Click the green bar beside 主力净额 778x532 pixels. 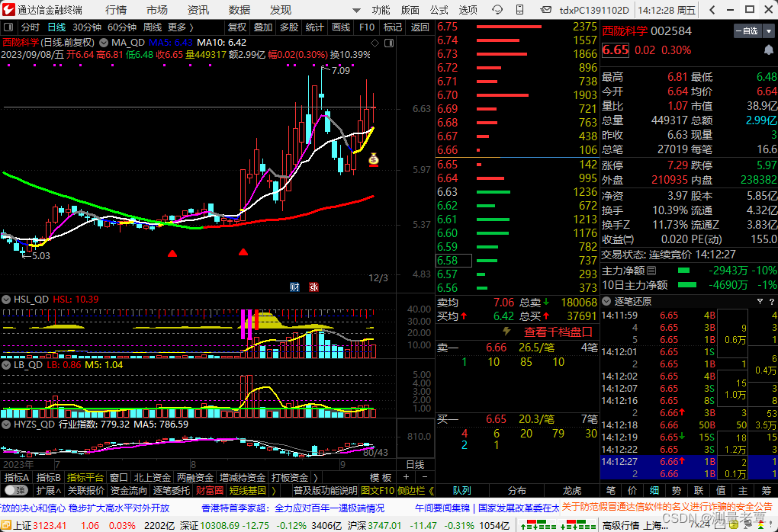[x=683, y=271]
